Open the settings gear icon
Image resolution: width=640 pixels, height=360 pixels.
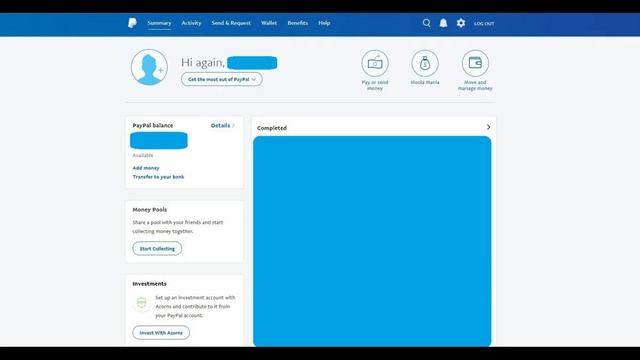point(461,23)
